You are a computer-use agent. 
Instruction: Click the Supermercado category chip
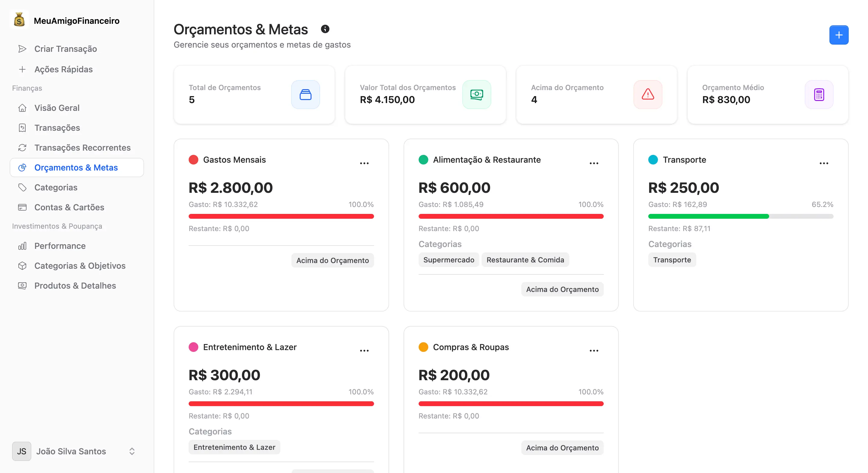[x=448, y=260]
